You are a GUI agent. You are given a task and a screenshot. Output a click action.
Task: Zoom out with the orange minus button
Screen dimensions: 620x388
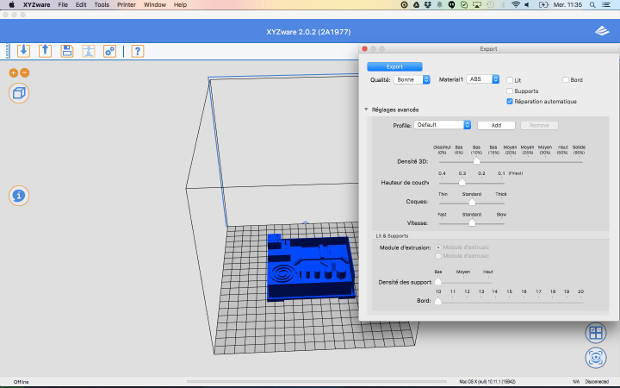click(x=25, y=73)
